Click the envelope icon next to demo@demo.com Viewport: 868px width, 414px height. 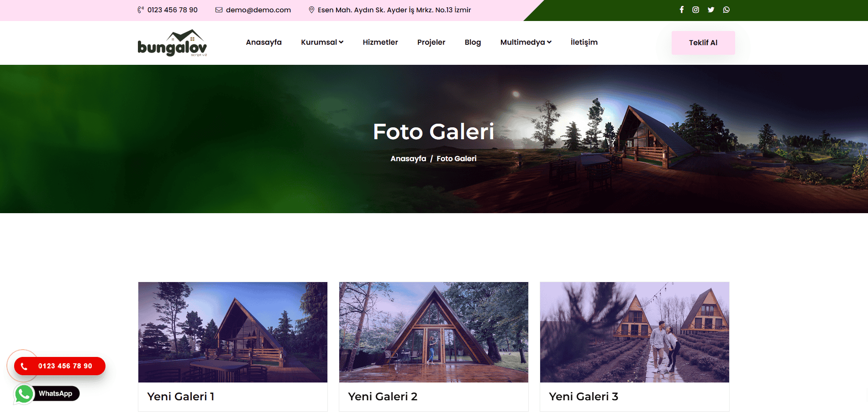click(219, 10)
